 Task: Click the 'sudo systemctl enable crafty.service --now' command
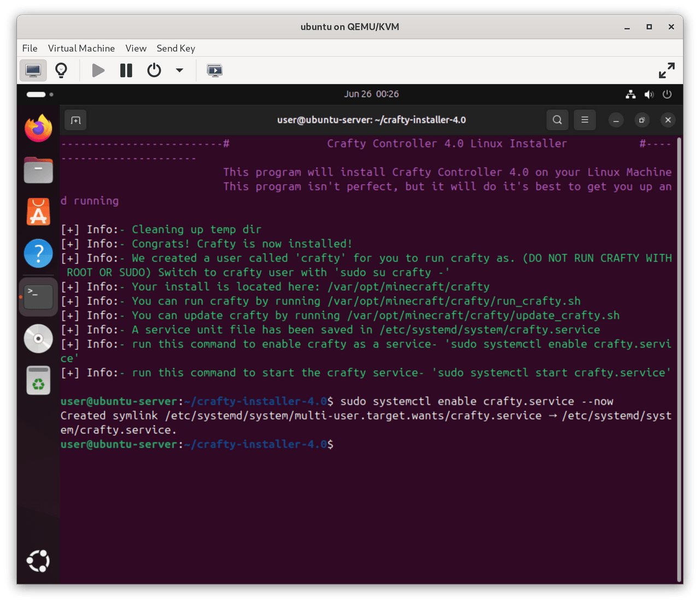point(476,402)
